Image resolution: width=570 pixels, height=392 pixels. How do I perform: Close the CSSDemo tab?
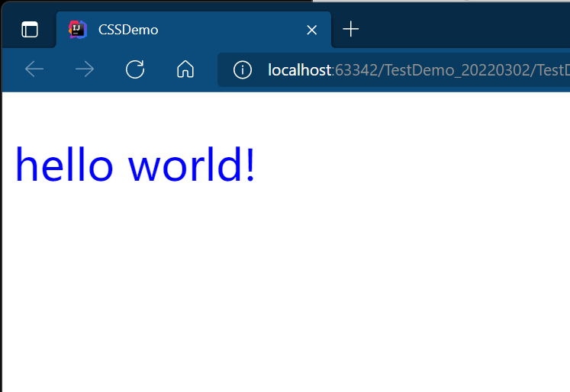(311, 30)
